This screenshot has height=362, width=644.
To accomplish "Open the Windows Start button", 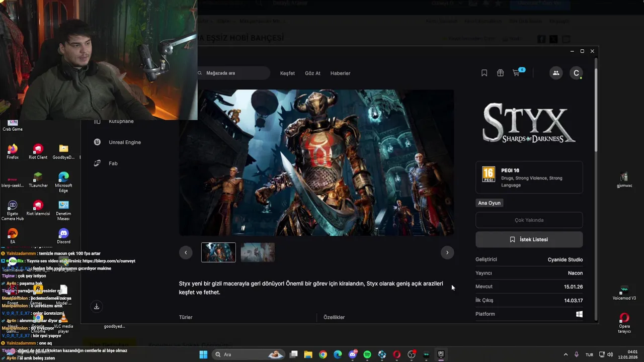I will (203, 354).
